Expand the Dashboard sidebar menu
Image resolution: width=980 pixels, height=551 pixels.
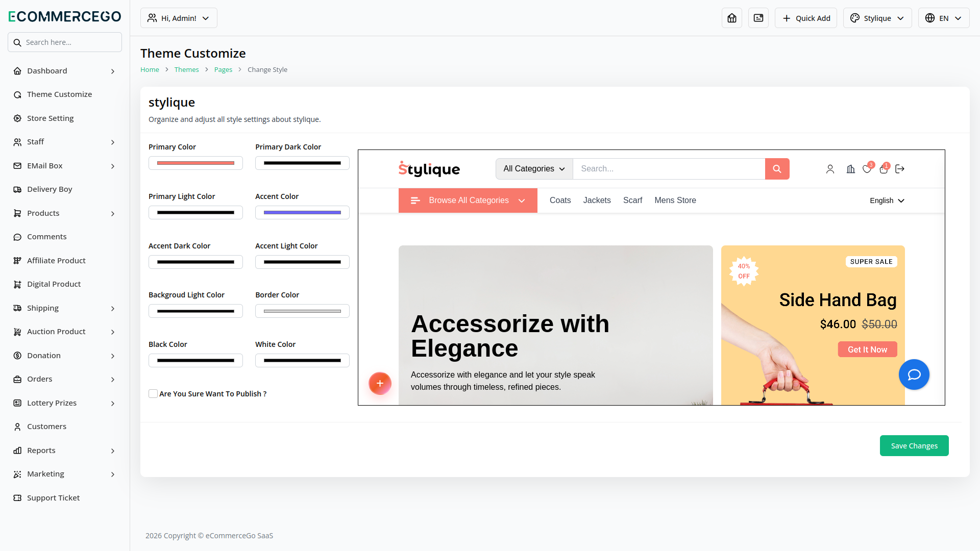65,71
